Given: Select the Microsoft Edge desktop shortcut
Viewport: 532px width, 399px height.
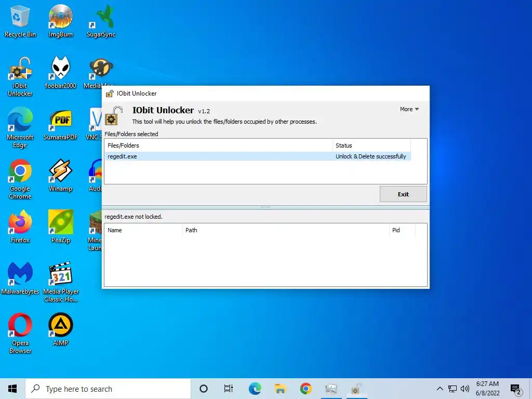Looking at the screenshot, I should click(x=20, y=128).
